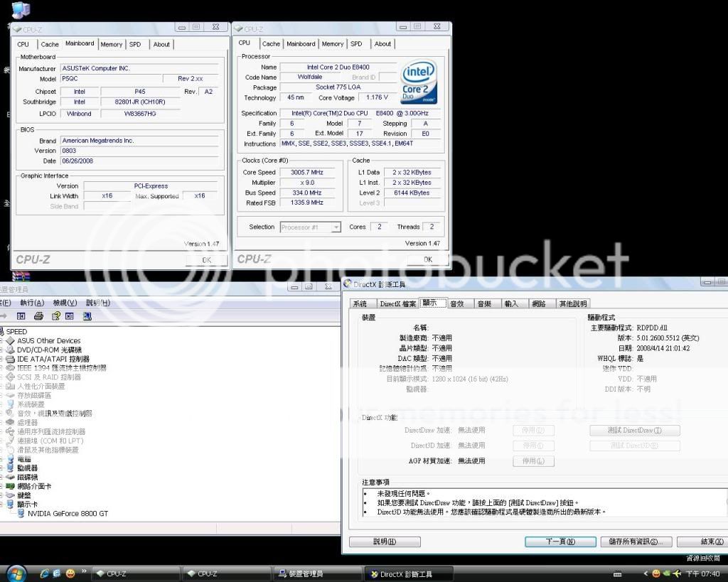Click the first CPU-Z taskbar button
The image size is (728, 582).
click(x=135, y=574)
